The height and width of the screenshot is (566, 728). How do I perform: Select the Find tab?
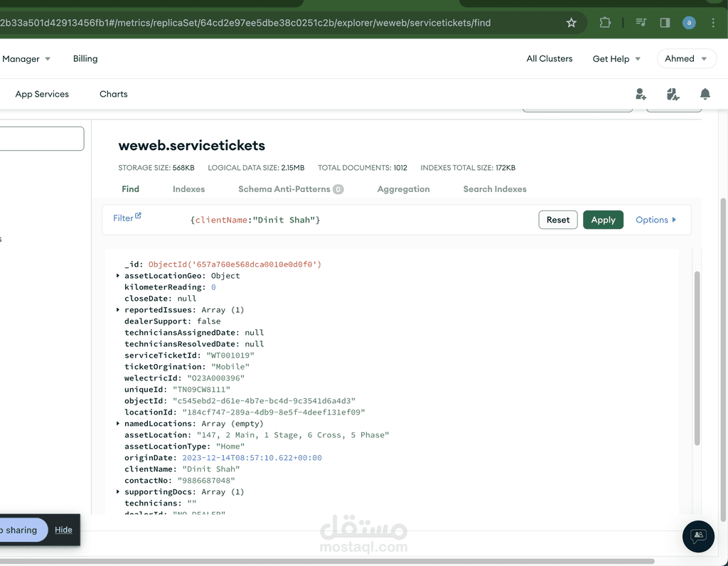(131, 189)
